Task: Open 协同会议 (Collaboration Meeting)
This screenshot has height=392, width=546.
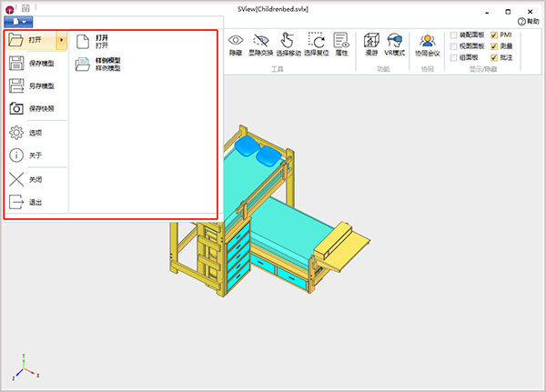Action: (427, 42)
